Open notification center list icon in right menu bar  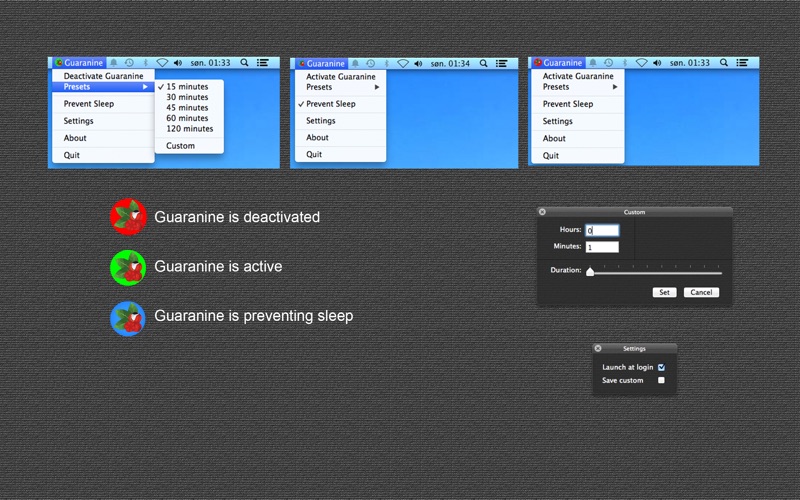pos(742,63)
